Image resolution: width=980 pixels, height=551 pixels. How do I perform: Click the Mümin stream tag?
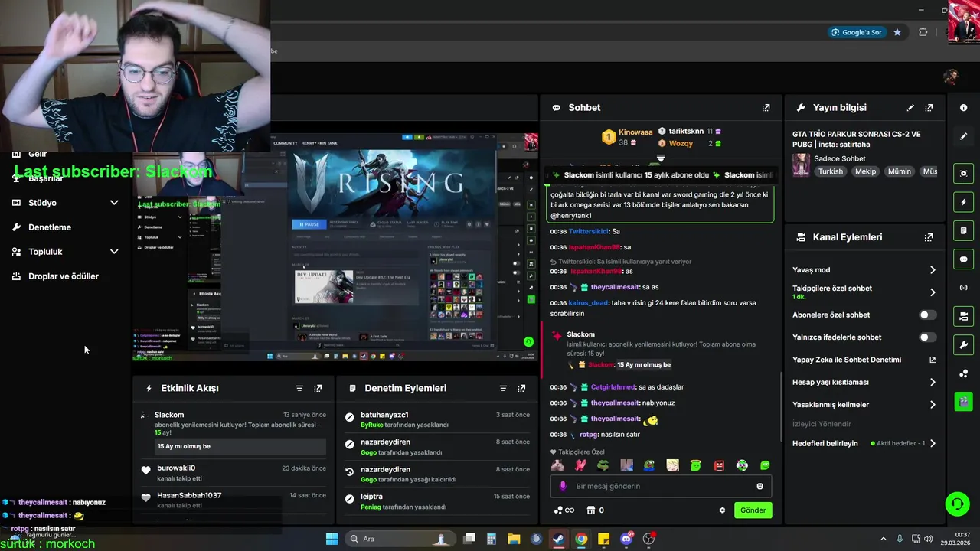[899, 171]
